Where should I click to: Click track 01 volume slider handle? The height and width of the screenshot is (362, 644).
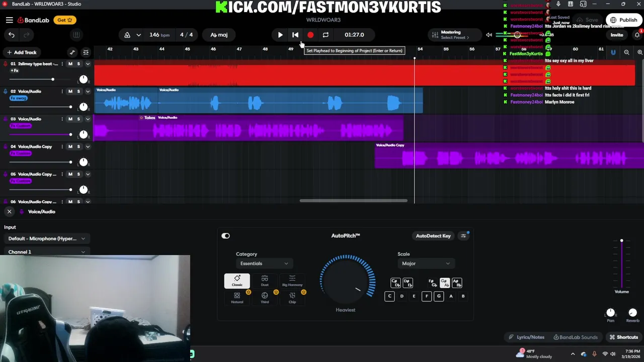click(x=52, y=79)
